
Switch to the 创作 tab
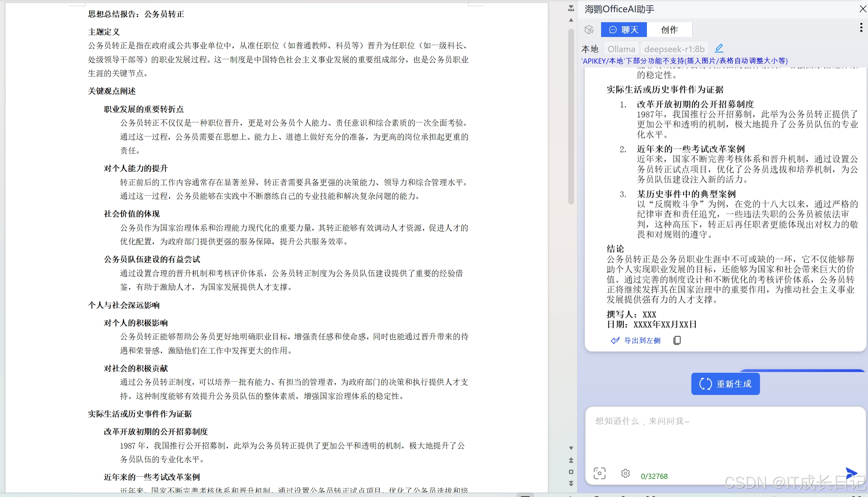tap(669, 30)
